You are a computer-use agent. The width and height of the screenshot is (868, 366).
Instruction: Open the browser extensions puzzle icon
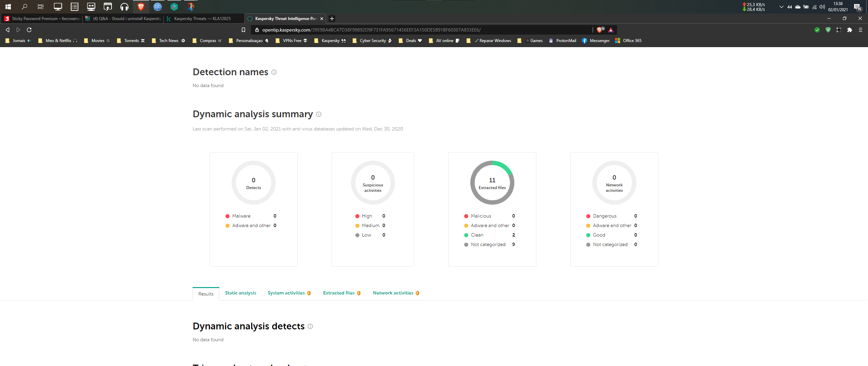coord(849,30)
